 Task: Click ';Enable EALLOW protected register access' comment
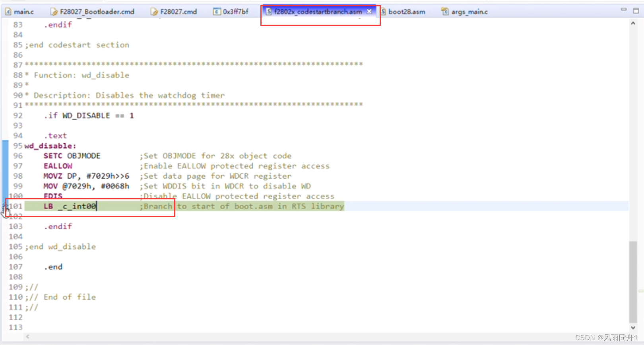tap(235, 166)
